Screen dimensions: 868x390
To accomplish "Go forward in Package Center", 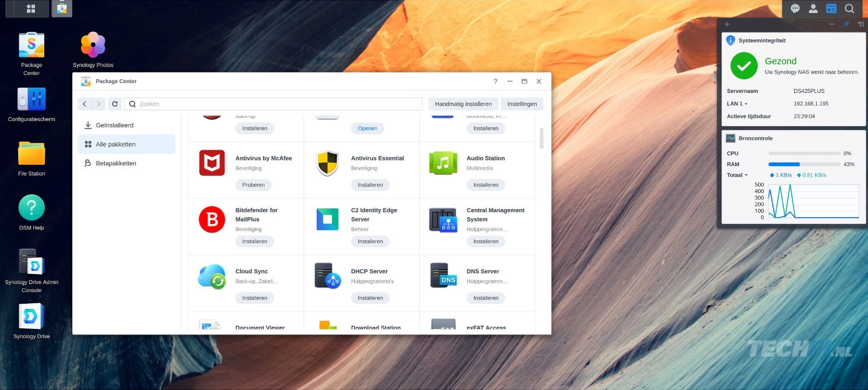I will [98, 104].
